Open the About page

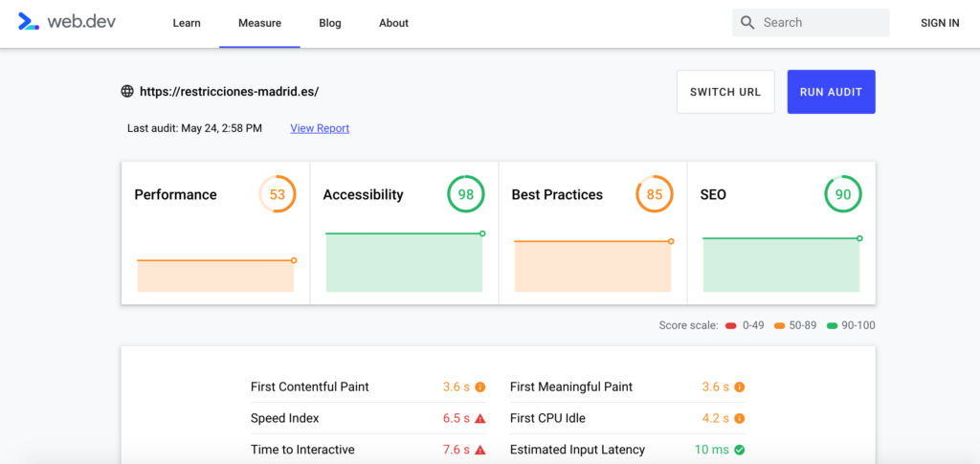[x=393, y=23]
